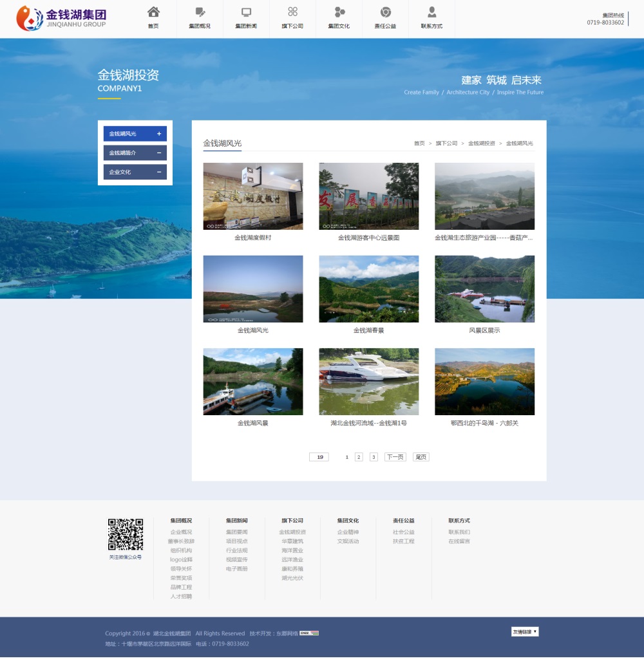The height and width of the screenshot is (663, 644).
Task: Open the 金钱湖度假村 photo thumbnail
Action: (253, 196)
